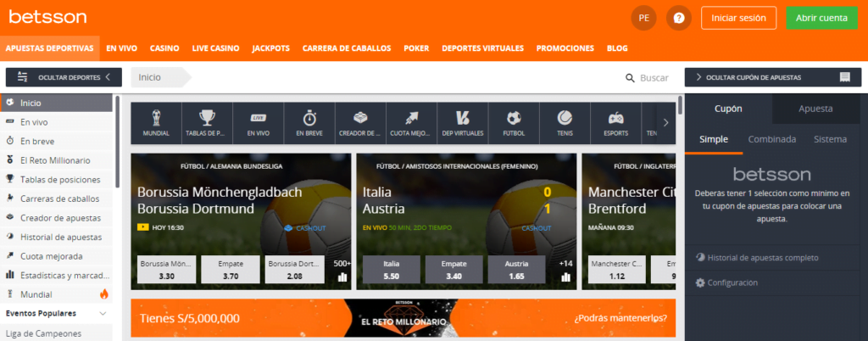Screen dimensions: 868x341
Task: Bet on Manchester City at 1.12
Action: tap(616, 270)
